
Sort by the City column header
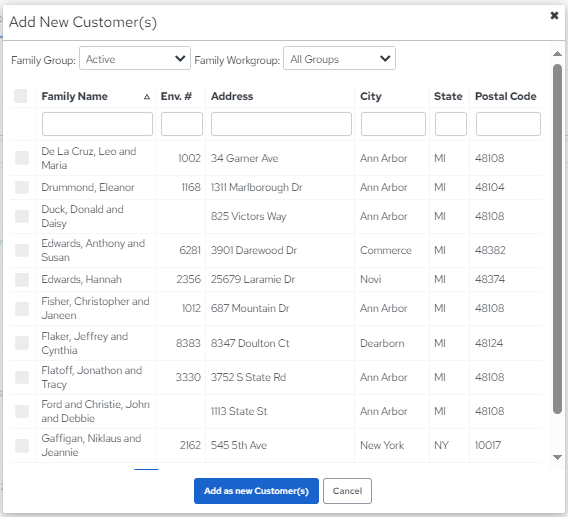[371, 96]
